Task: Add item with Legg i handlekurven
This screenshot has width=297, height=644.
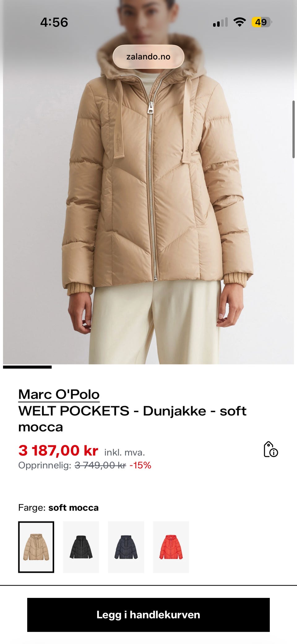Action: click(148, 615)
